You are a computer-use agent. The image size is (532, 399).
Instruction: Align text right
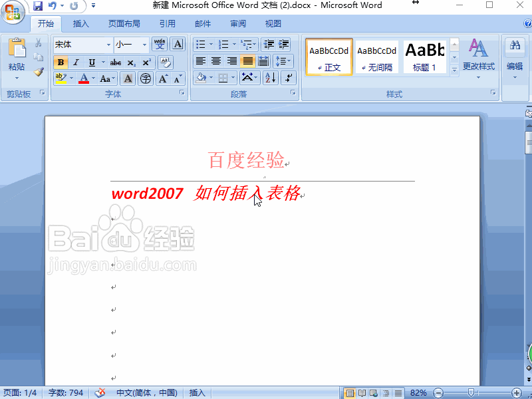point(231,61)
